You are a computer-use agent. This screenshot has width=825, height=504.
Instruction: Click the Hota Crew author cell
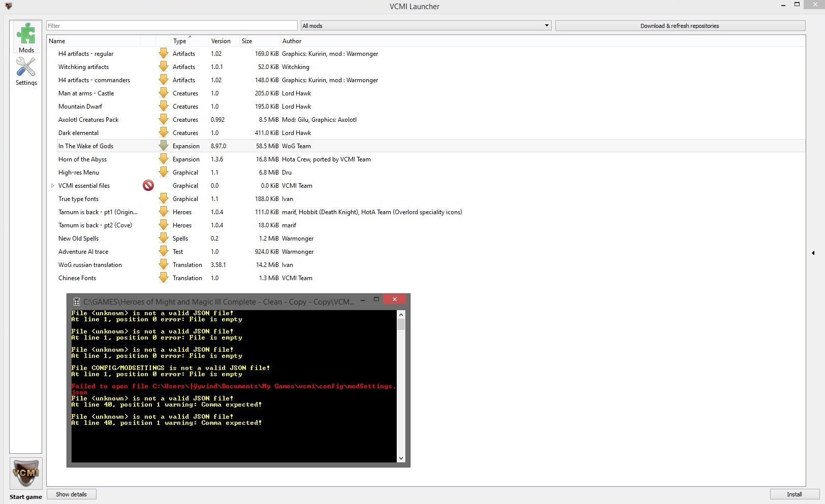click(326, 159)
